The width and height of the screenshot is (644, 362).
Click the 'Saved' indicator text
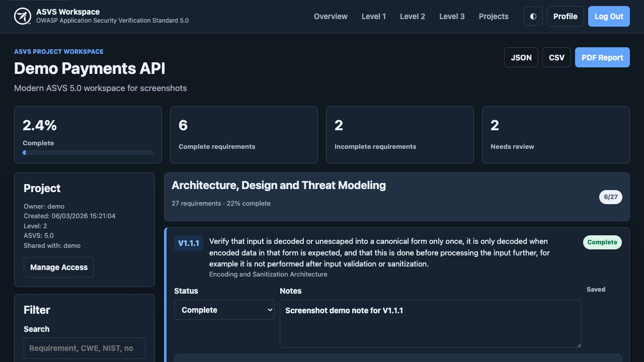click(596, 289)
